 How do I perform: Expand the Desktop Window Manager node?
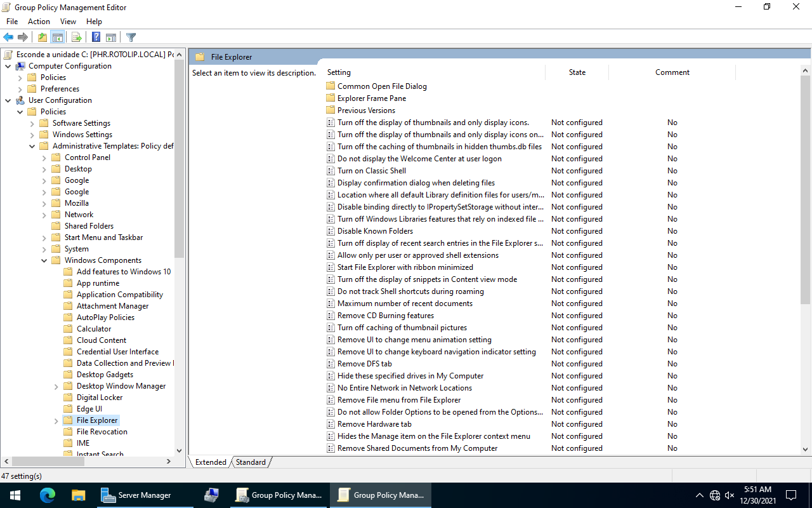56,386
